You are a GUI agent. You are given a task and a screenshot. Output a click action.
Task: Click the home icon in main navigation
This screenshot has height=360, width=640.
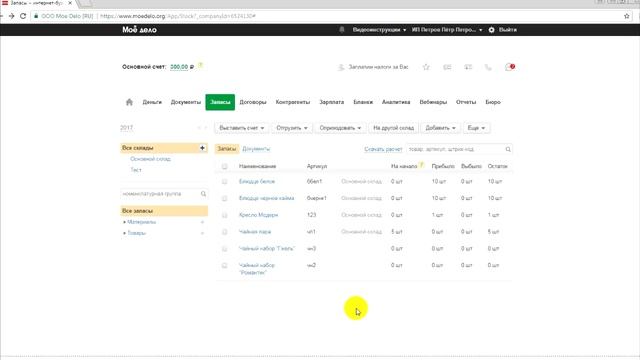point(129,102)
